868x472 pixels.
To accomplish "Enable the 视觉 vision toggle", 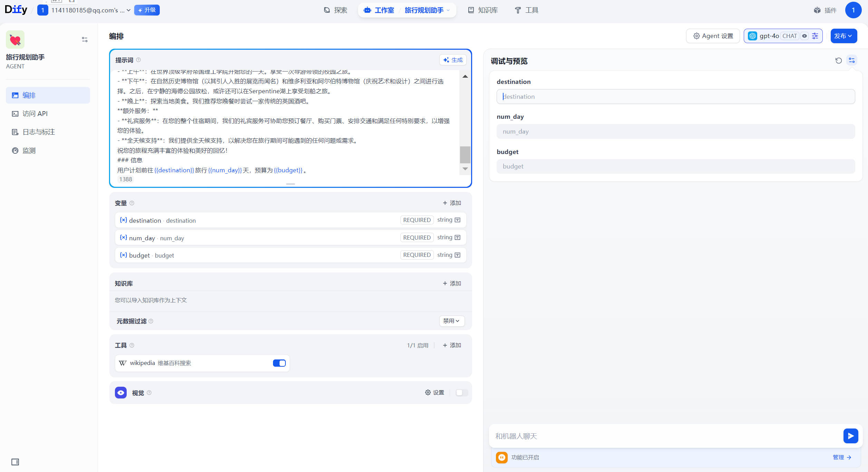I will 461,393.
